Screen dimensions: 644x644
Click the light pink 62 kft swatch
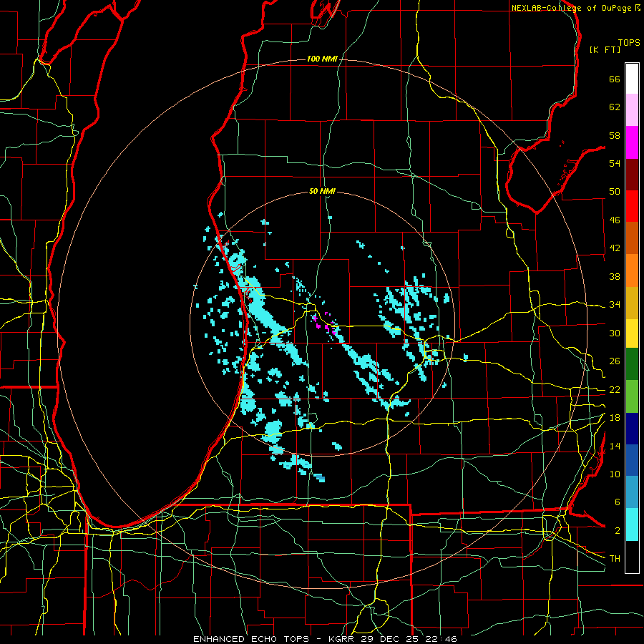632,110
